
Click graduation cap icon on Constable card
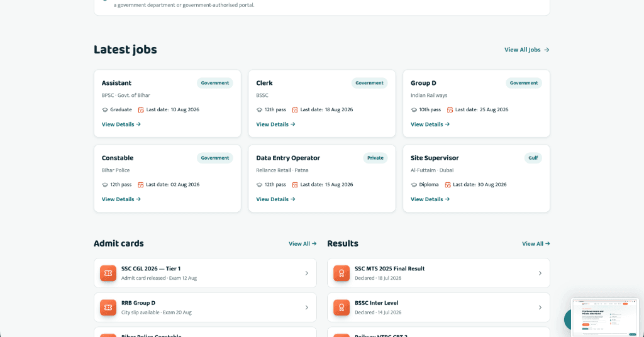105,185
